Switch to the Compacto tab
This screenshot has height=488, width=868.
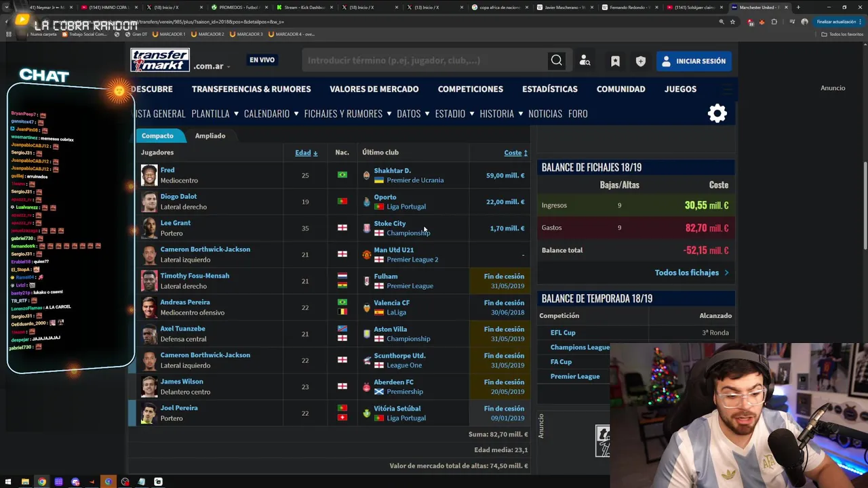157,136
